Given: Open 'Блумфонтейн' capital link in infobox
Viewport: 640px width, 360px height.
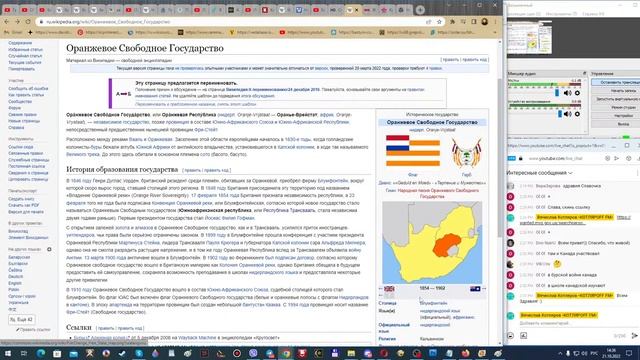Looking at the screenshot, I should click(433, 303).
